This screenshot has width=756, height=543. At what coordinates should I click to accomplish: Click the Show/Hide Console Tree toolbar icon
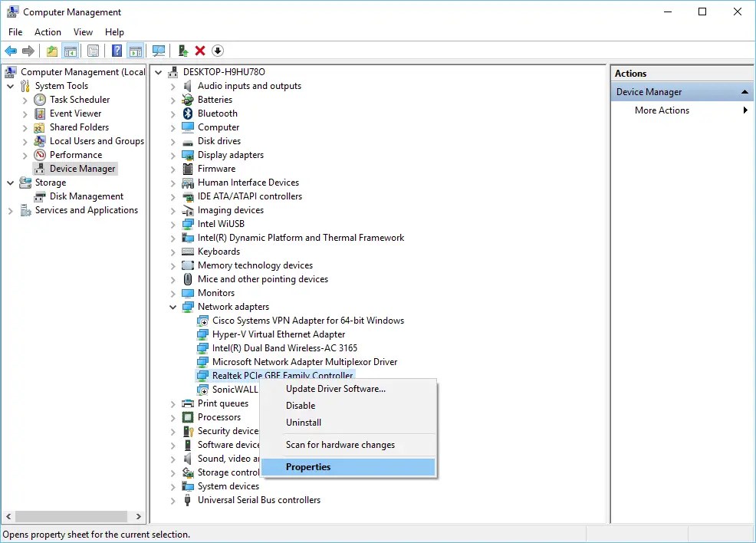[x=70, y=51]
